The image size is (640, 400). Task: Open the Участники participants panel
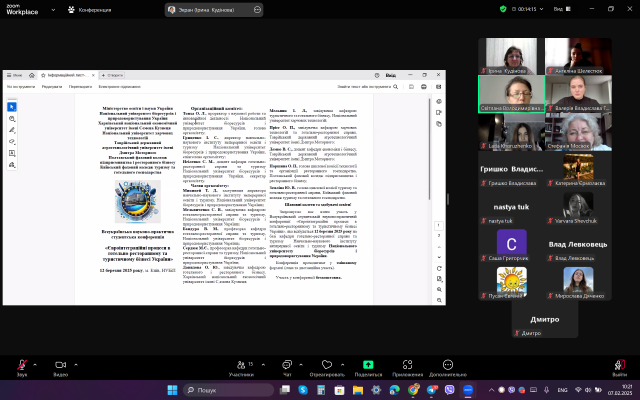241,364
